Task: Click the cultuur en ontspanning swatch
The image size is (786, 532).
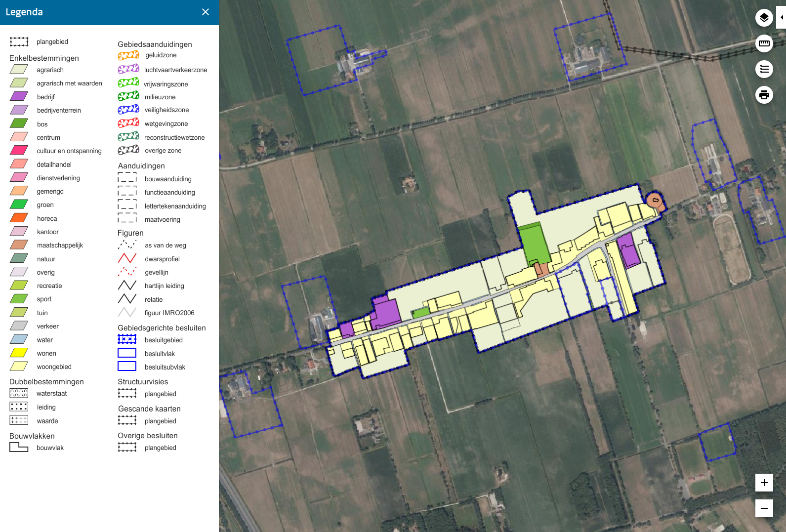Action: pos(19,151)
